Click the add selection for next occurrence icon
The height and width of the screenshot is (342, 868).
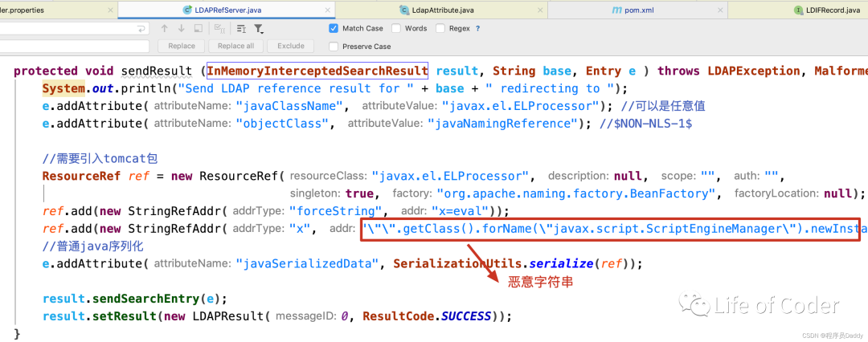pos(241,29)
